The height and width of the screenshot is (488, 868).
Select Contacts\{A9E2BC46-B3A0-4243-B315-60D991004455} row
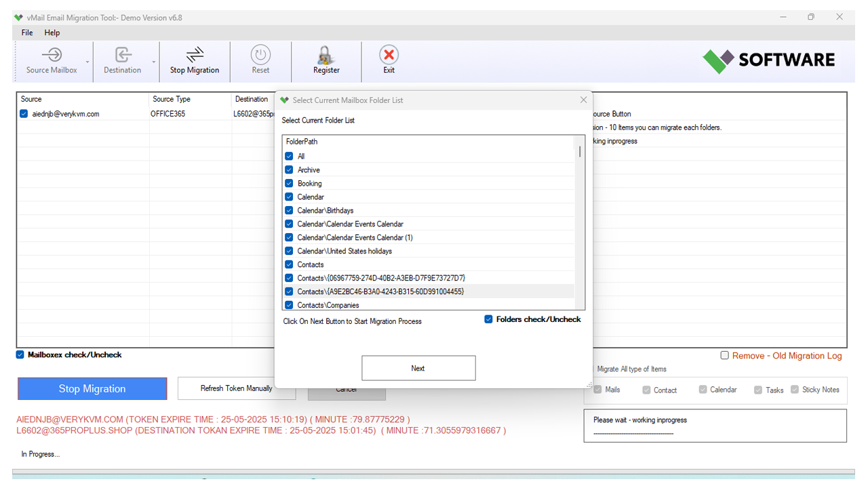click(429, 291)
